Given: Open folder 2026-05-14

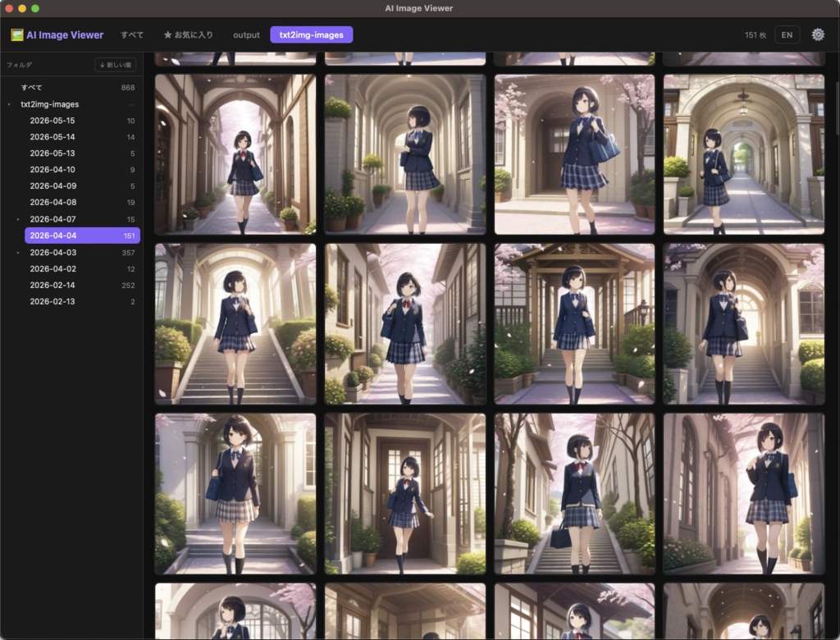Looking at the screenshot, I should [x=82, y=137].
